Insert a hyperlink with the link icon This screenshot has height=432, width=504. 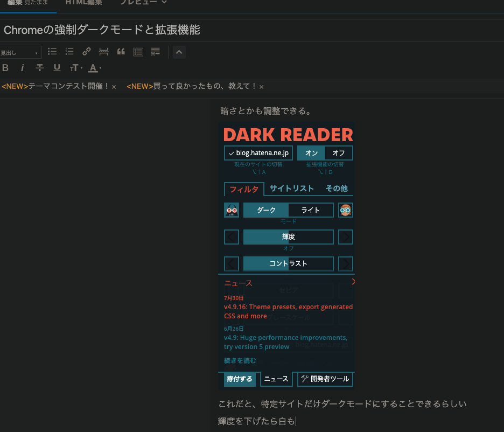click(87, 52)
